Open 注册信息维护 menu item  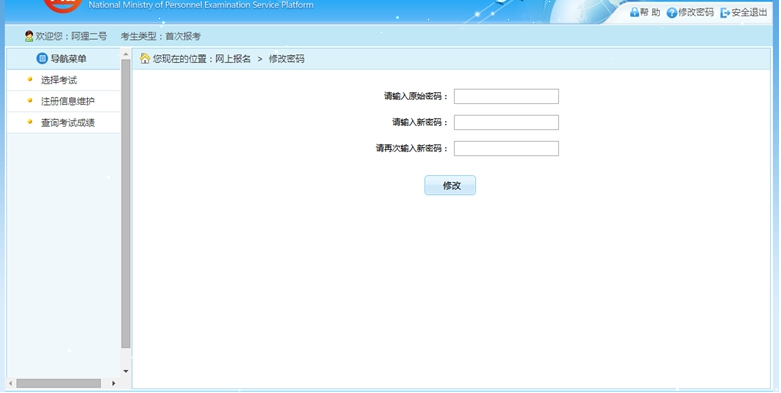pyautogui.click(x=68, y=101)
